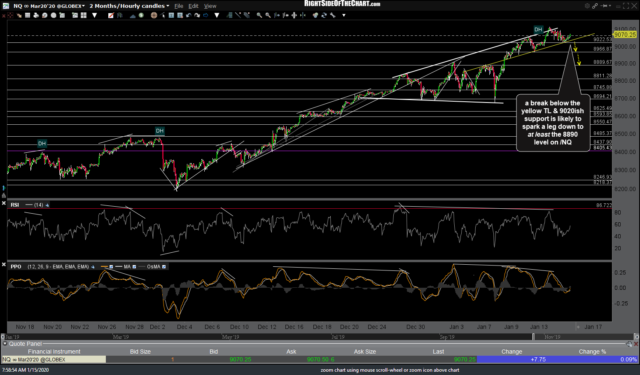Click the four-pane grid layout icon
The image size is (640, 375).
point(84,16)
